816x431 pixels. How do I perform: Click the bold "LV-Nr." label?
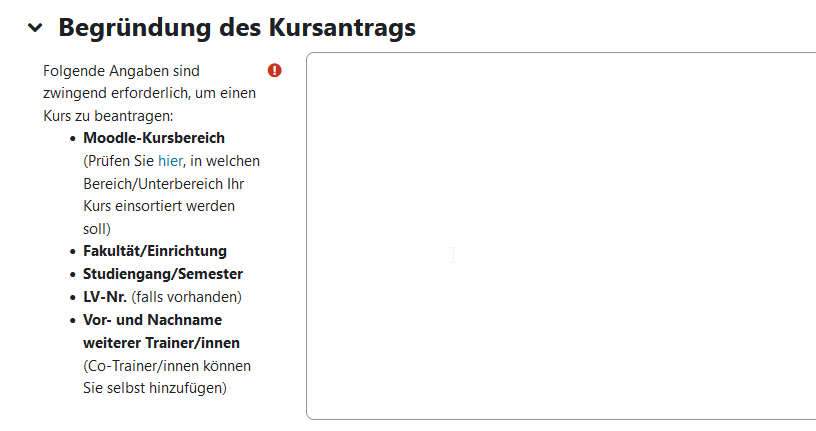105,297
